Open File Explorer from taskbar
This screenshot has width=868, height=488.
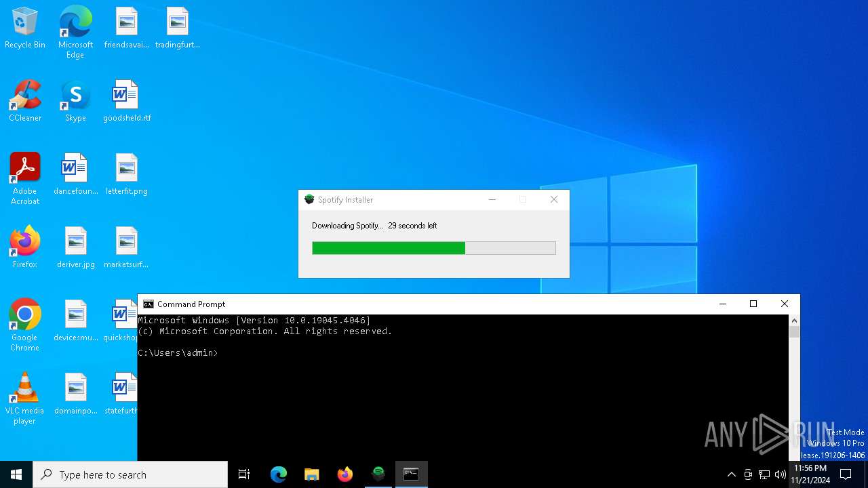tap(312, 474)
